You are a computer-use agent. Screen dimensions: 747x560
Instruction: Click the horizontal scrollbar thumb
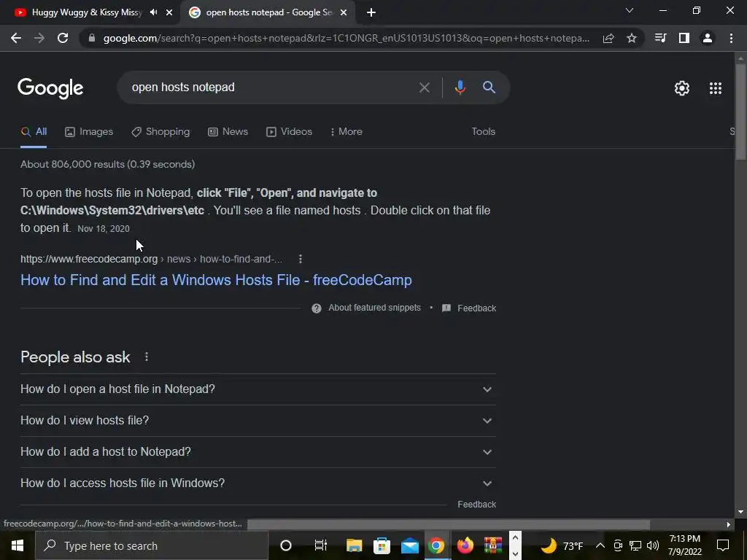coord(449,525)
